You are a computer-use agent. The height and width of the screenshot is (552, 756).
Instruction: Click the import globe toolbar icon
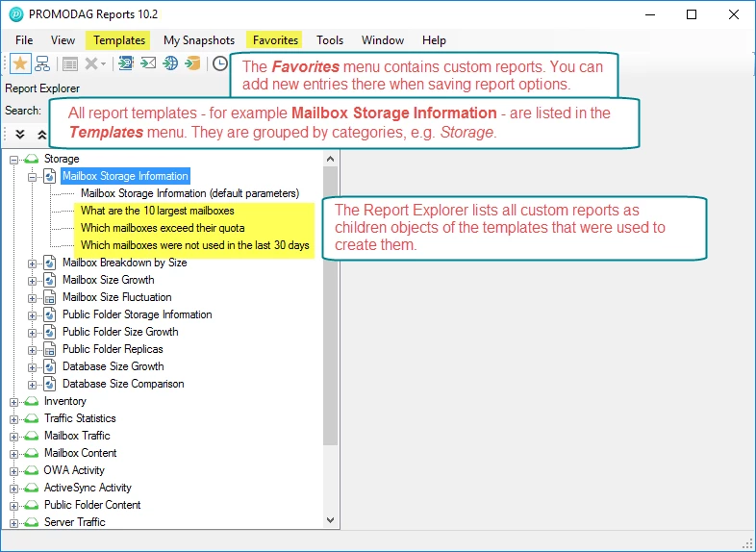pyautogui.click(x=170, y=63)
